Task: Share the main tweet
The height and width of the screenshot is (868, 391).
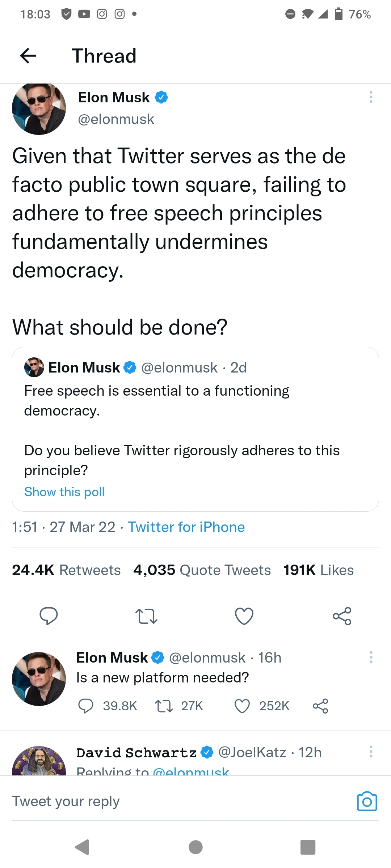Action: [x=342, y=616]
